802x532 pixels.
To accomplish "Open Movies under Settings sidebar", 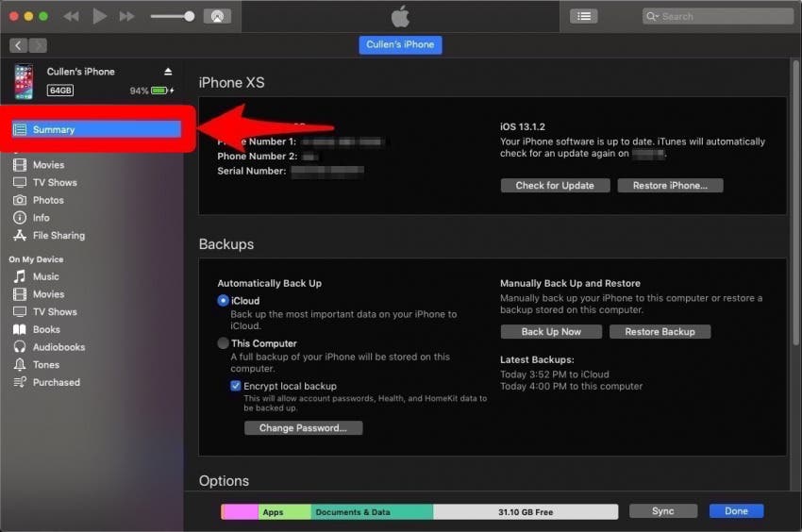I will coord(48,165).
